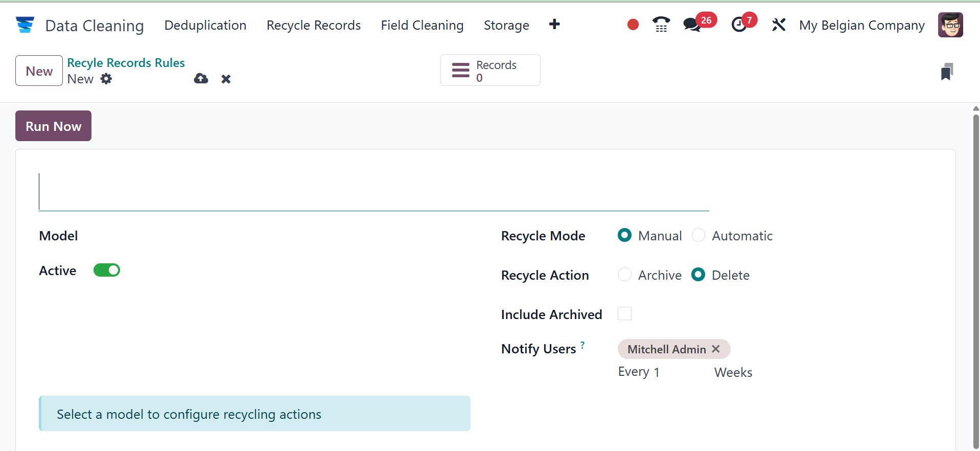The width and height of the screenshot is (980, 451).
Task: Toggle the Active switch off
Action: (107, 270)
